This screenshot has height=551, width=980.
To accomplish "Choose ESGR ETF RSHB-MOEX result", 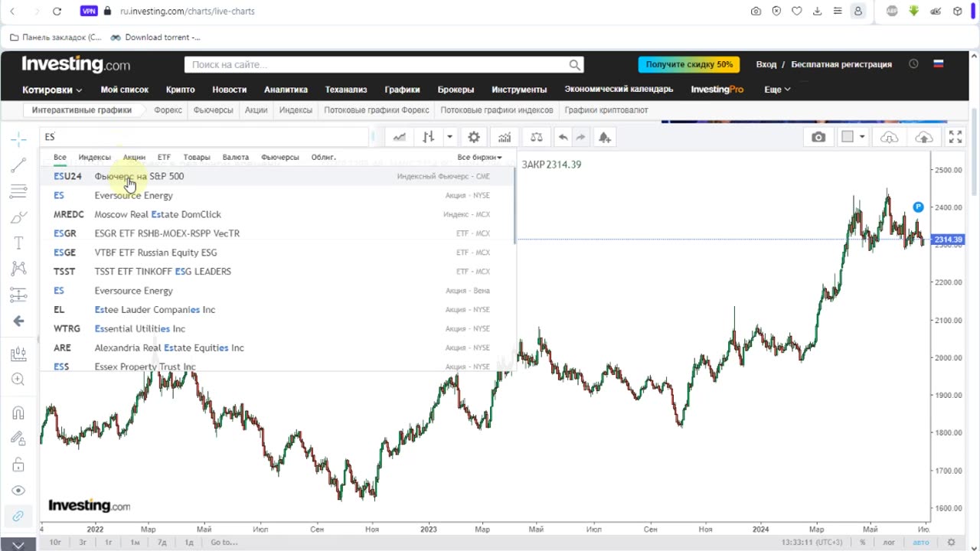I will 277,233.
